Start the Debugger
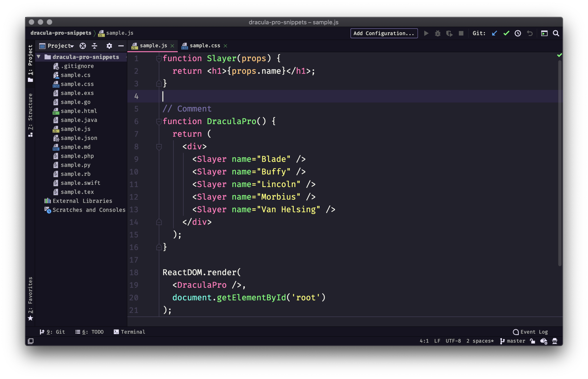This screenshot has width=588, height=379. [x=438, y=33]
